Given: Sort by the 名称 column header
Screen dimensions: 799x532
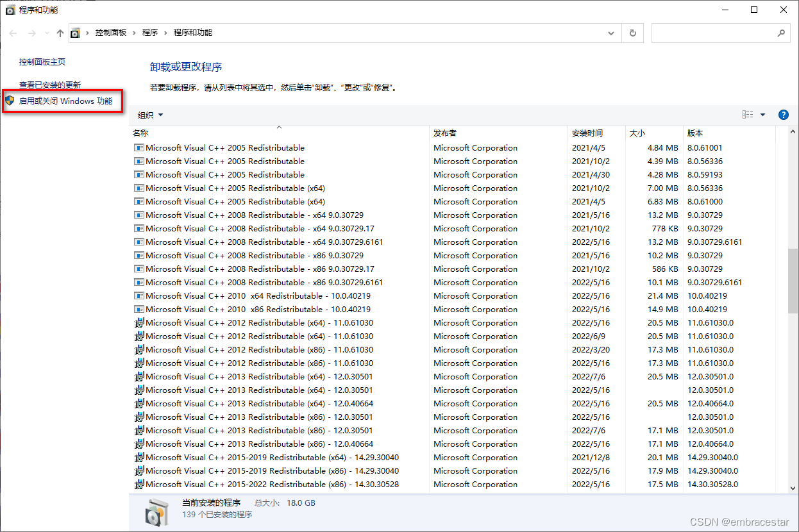Looking at the screenshot, I should tap(279, 133).
